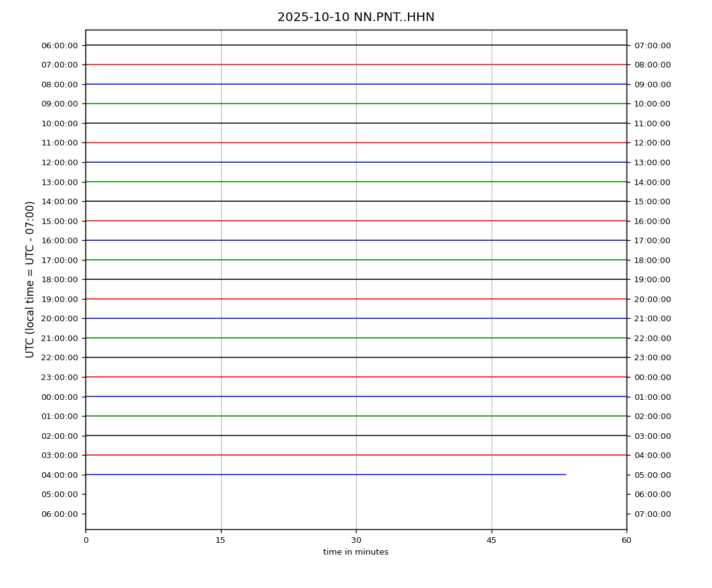Click the plot title 2025-10-10 NN.PNT..HHN
712x588 pixels.
(355, 17)
